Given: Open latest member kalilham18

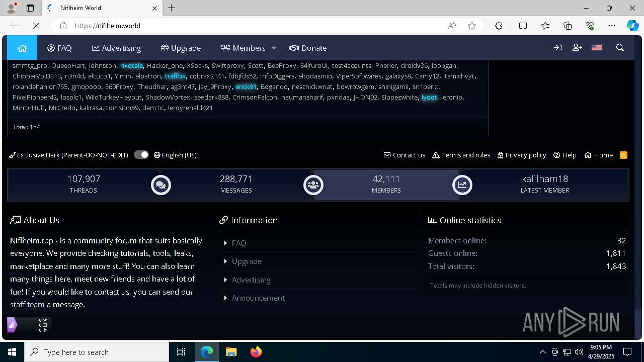Looking at the screenshot, I should pyautogui.click(x=545, y=178).
